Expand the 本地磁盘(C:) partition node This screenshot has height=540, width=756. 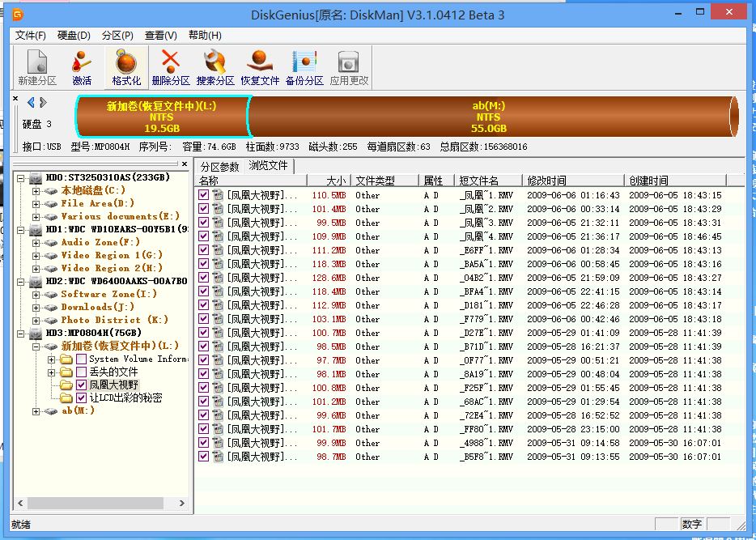[x=36, y=191]
